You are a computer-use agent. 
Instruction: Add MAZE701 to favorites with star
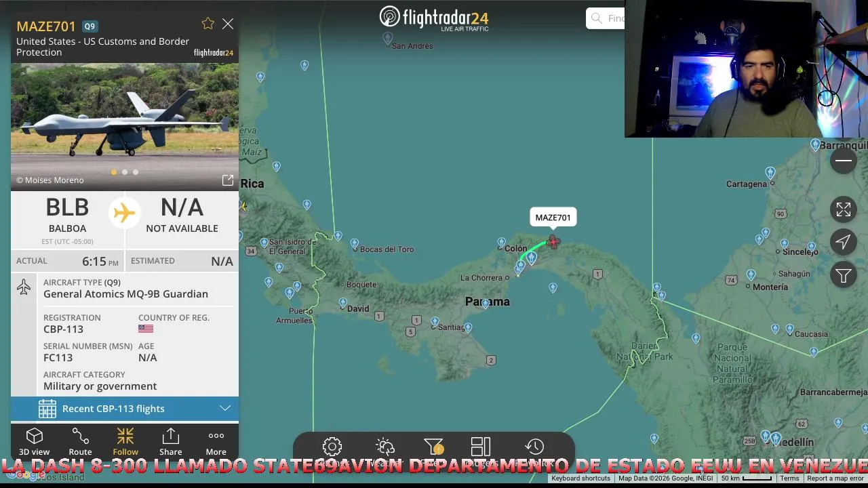(x=208, y=24)
